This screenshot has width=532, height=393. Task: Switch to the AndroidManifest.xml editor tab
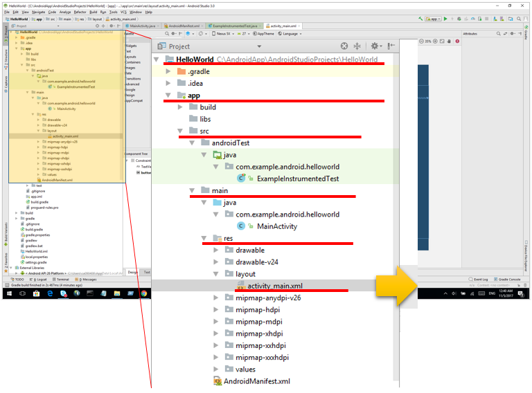(x=184, y=26)
